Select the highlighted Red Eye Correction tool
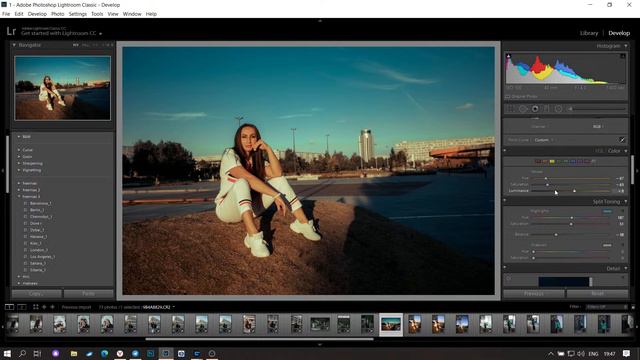 pyautogui.click(x=535, y=109)
